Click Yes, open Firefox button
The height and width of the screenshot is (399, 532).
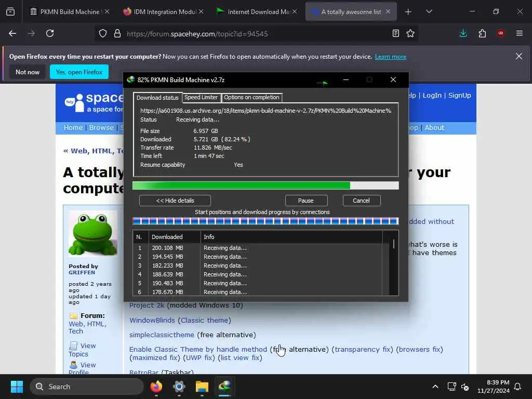click(79, 72)
